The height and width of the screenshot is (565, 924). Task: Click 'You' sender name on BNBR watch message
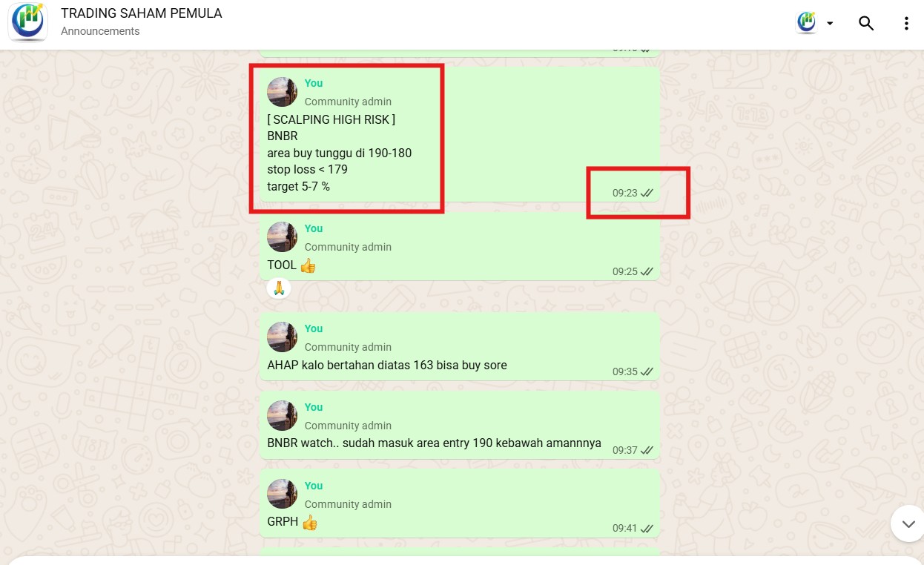pos(314,407)
